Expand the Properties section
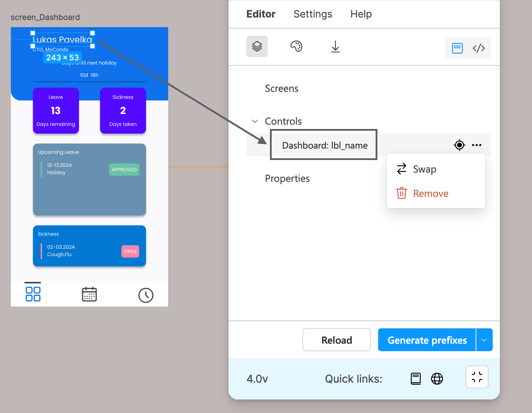The width and height of the screenshot is (532, 413). coord(287,179)
